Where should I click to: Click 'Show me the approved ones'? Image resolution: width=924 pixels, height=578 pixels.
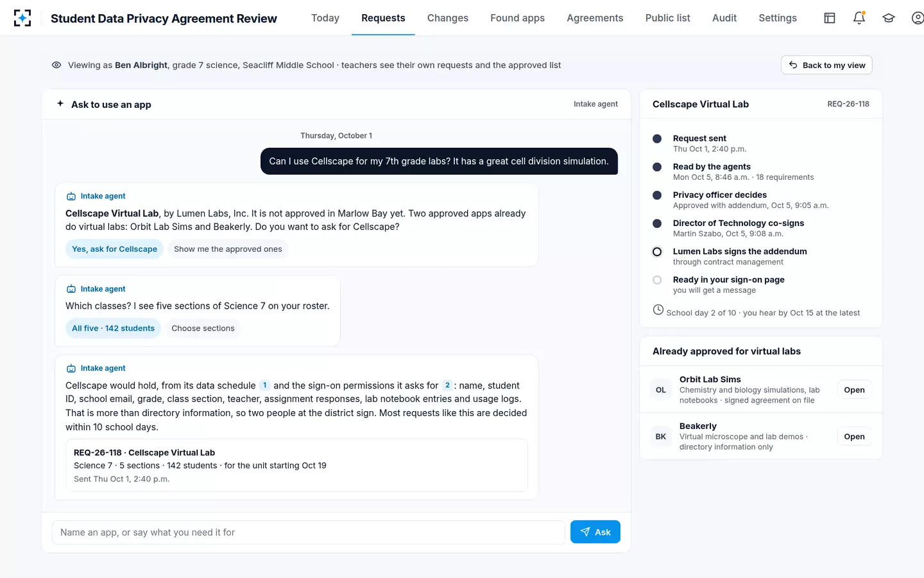(x=228, y=249)
